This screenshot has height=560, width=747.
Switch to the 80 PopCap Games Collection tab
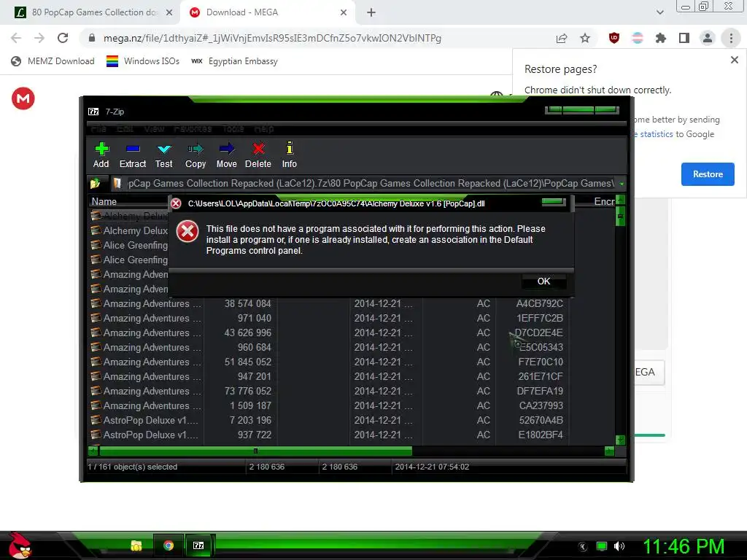click(94, 12)
